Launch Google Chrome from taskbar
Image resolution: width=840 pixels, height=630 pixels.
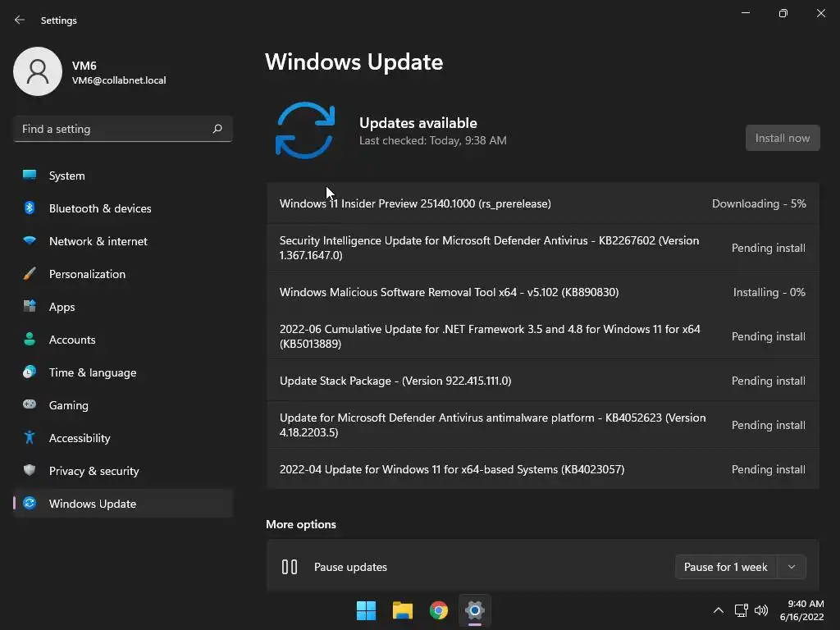[439, 610]
